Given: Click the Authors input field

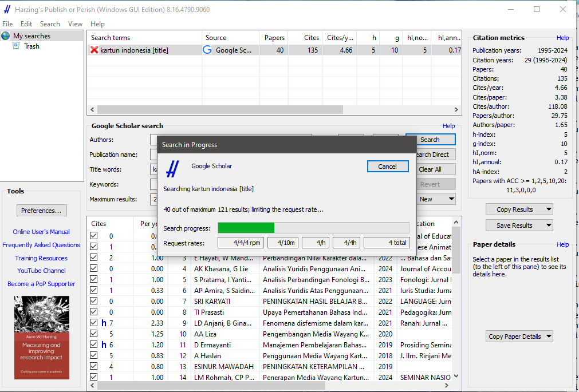Looking at the screenshot, I should tap(153, 140).
